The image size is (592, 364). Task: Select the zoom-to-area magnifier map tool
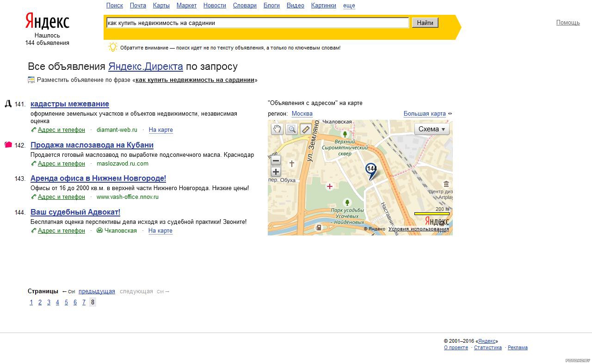291,129
